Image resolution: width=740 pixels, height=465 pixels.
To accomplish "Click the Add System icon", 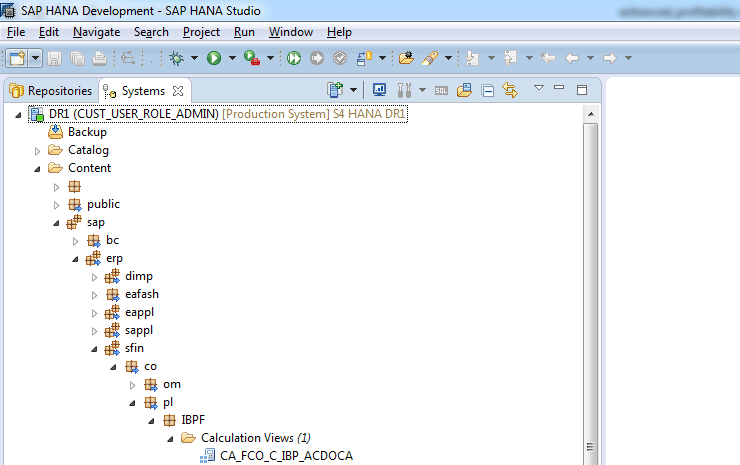I will coord(335,90).
